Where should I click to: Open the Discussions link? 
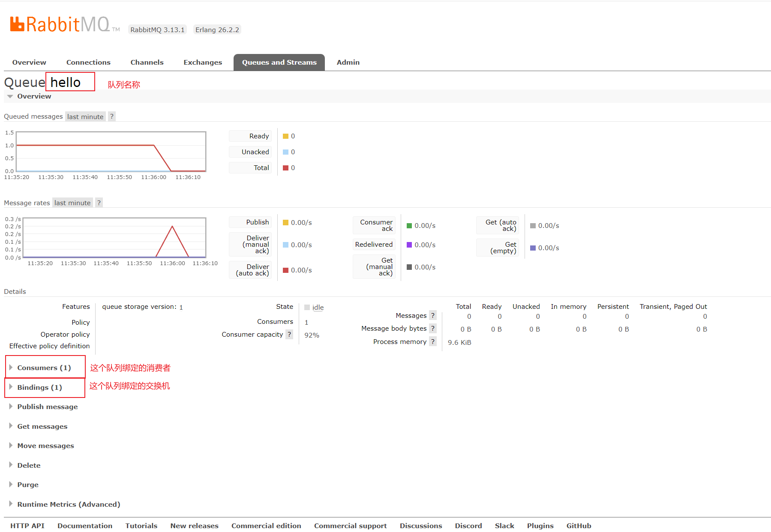(421, 526)
